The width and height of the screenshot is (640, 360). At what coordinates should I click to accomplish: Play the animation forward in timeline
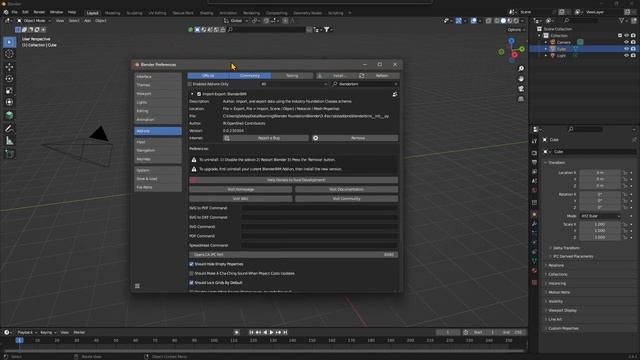pyautogui.click(x=271, y=332)
